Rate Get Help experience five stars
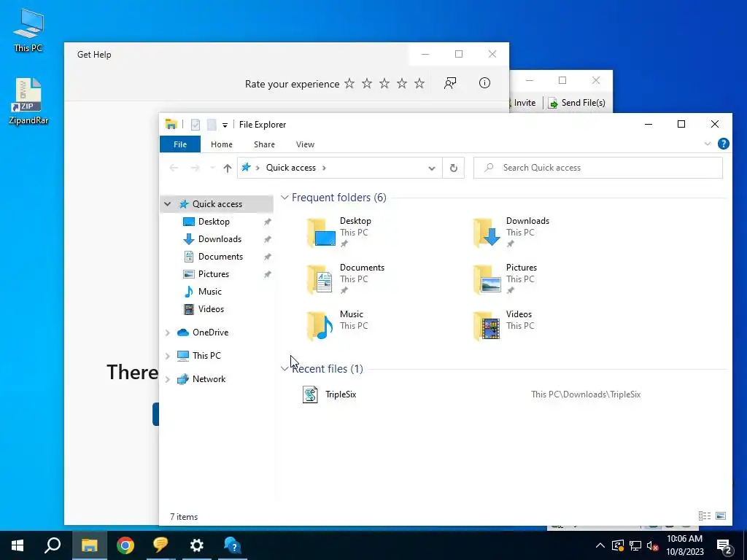Image resolution: width=747 pixels, height=560 pixels. point(419,84)
